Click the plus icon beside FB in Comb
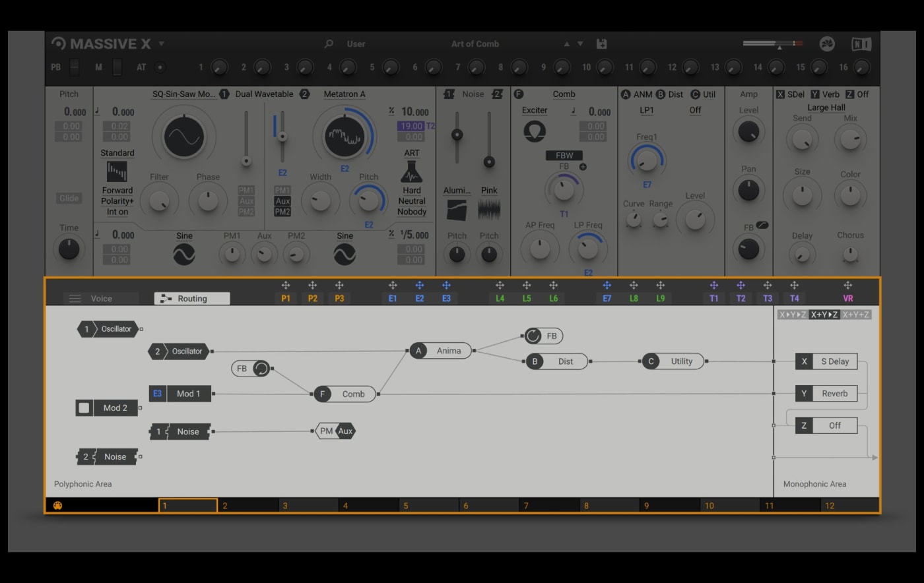Screen dimensions: 924x583 583,167
